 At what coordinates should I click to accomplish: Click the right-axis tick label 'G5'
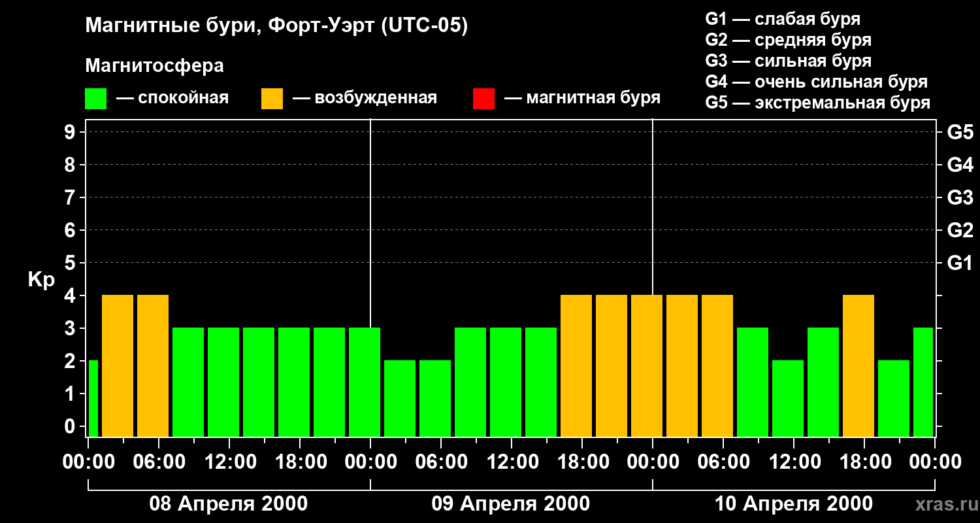[960, 132]
